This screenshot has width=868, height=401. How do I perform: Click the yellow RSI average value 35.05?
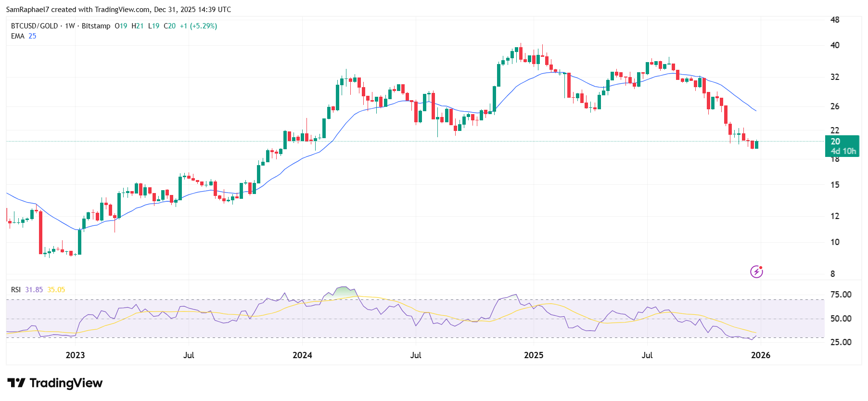(56, 290)
